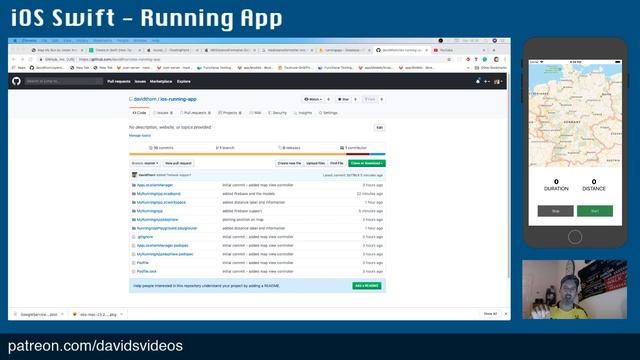The height and width of the screenshot is (360, 640).
Task: Open the Podfile.lock file
Action: point(147,271)
